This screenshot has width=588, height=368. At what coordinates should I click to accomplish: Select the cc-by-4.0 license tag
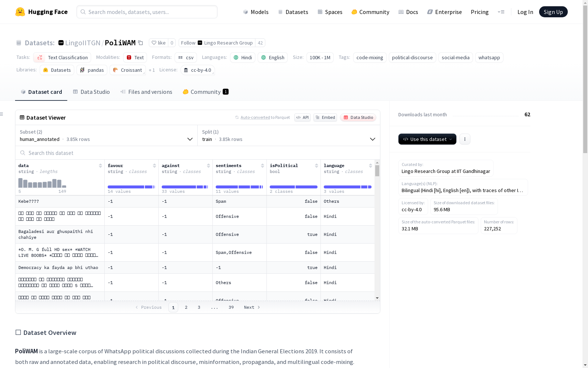[x=198, y=70]
